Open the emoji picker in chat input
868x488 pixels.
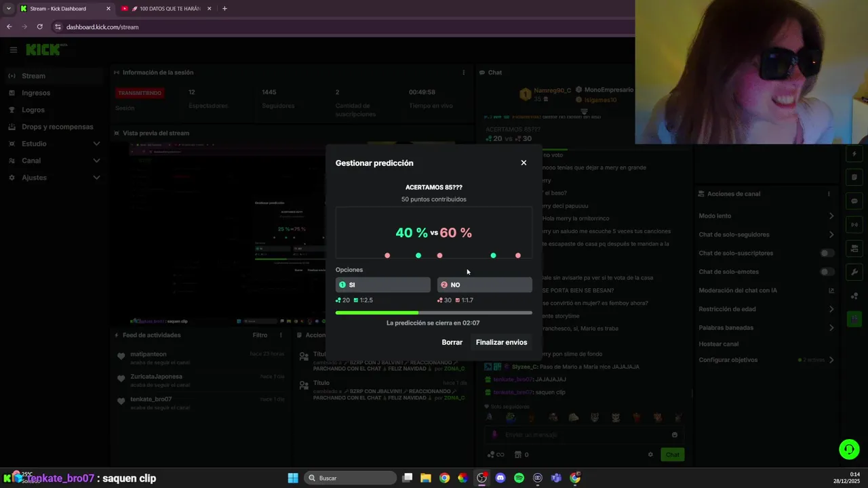(675, 435)
